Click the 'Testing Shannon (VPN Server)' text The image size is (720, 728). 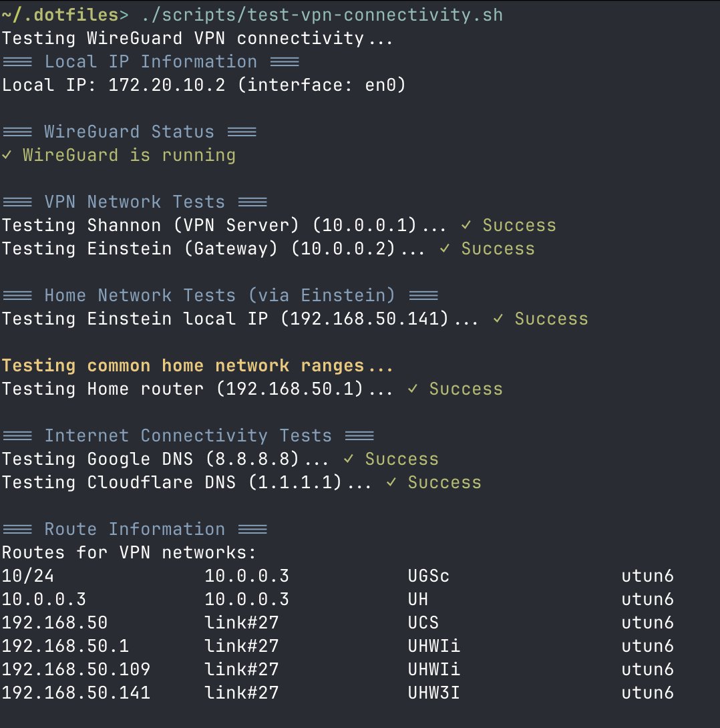[150, 225]
